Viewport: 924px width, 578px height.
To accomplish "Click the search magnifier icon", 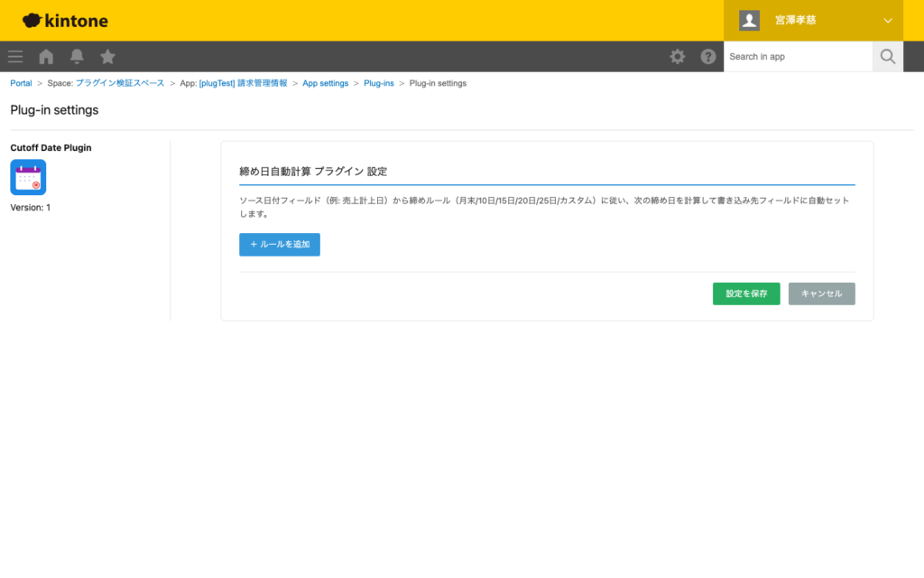I will (887, 56).
